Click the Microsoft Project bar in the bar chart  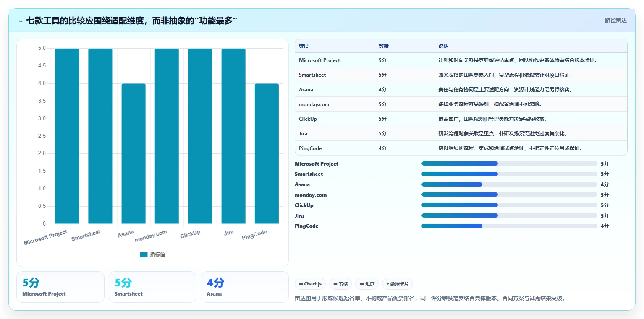pyautogui.click(x=67, y=136)
